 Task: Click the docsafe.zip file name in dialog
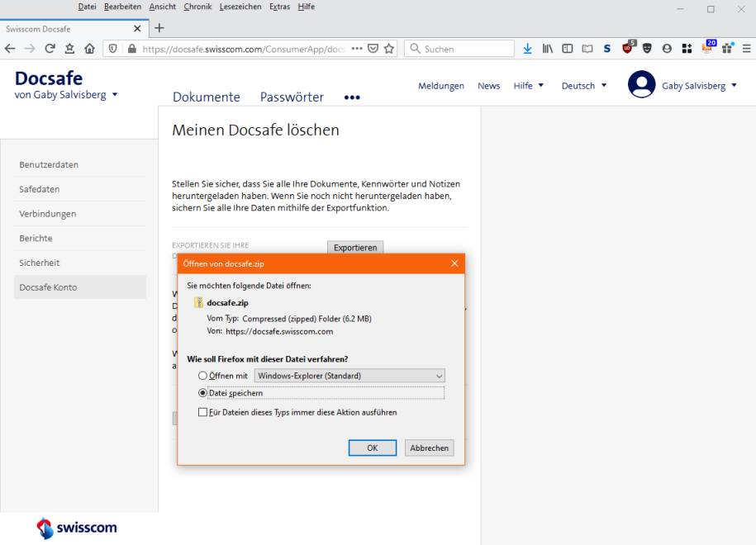[227, 302]
